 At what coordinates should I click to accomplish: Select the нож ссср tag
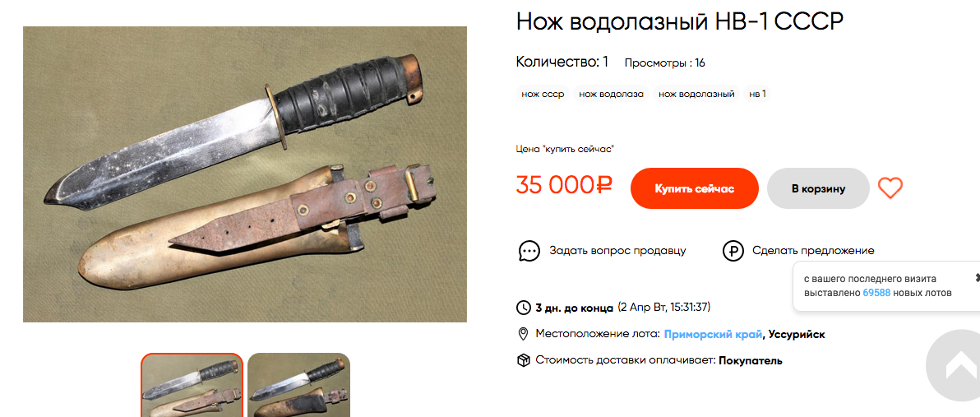tap(543, 95)
